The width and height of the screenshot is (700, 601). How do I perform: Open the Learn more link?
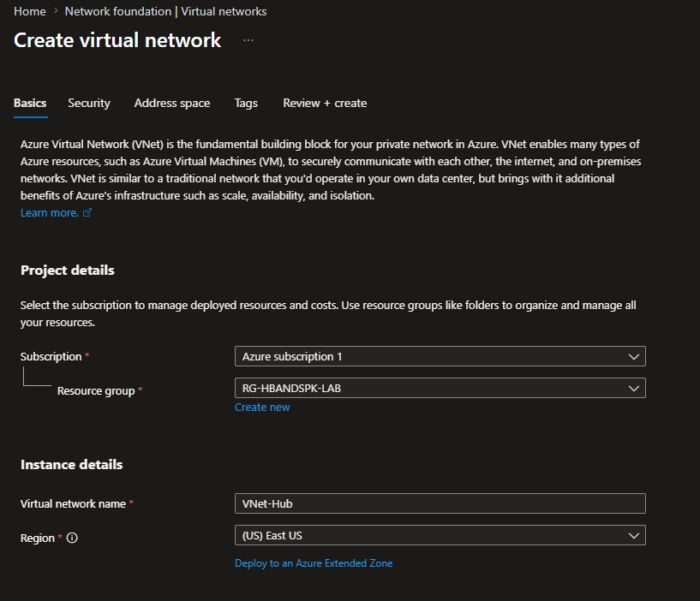tap(50, 213)
